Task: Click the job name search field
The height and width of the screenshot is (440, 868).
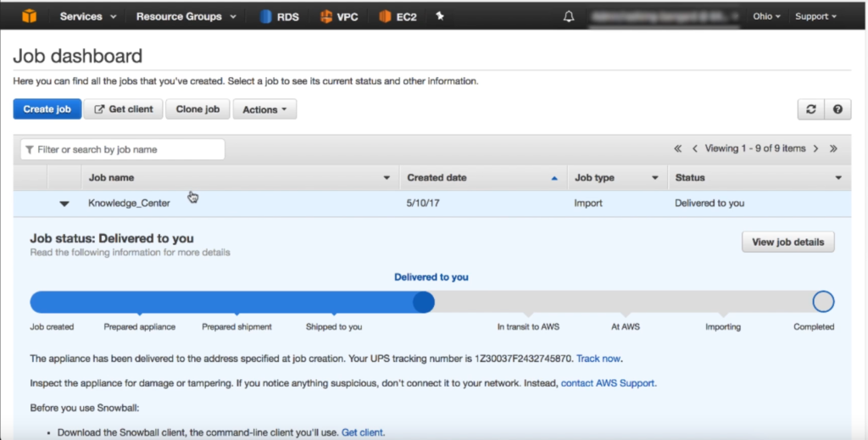Action: (x=123, y=149)
